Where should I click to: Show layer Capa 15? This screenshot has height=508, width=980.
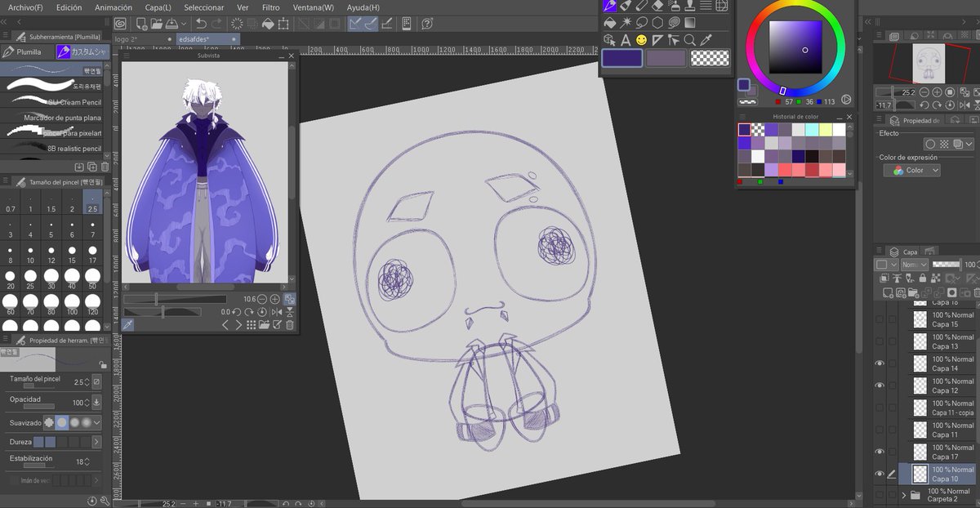pyautogui.click(x=880, y=319)
